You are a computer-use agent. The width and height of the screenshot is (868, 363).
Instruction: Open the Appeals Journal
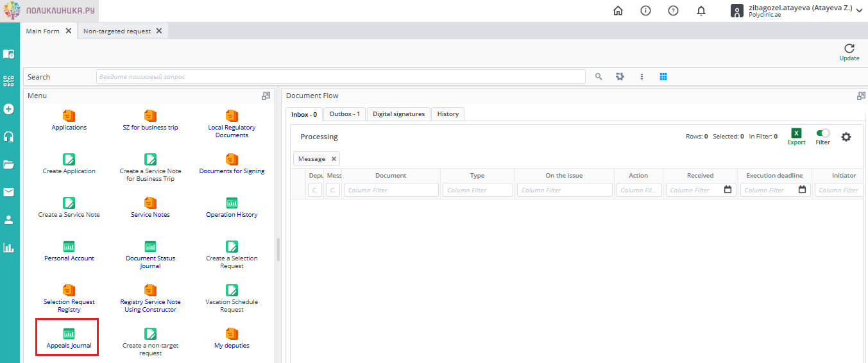69,338
